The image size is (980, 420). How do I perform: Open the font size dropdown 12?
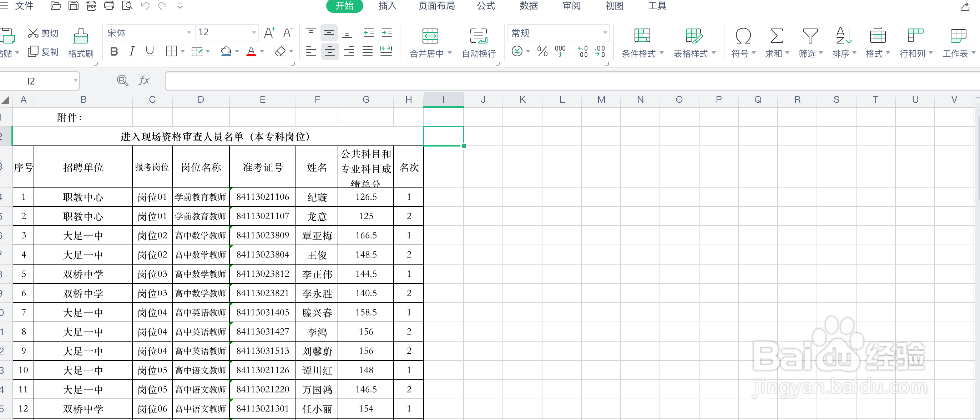(254, 33)
